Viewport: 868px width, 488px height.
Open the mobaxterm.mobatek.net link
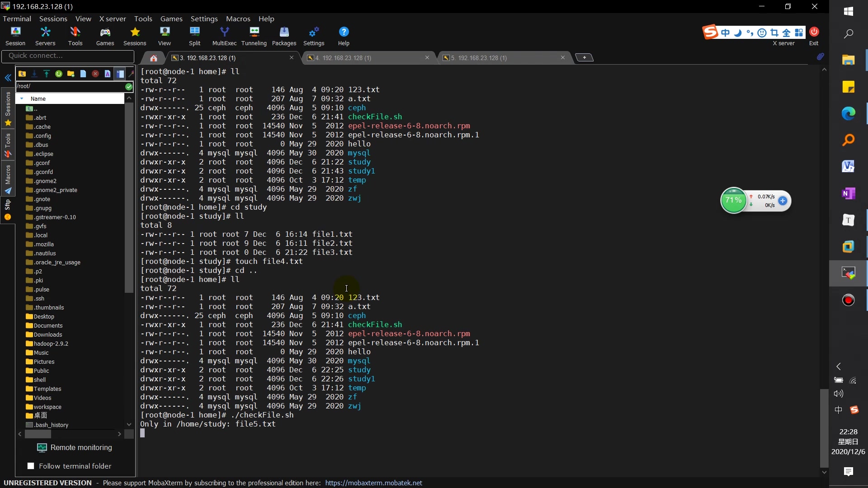[373, 483]
